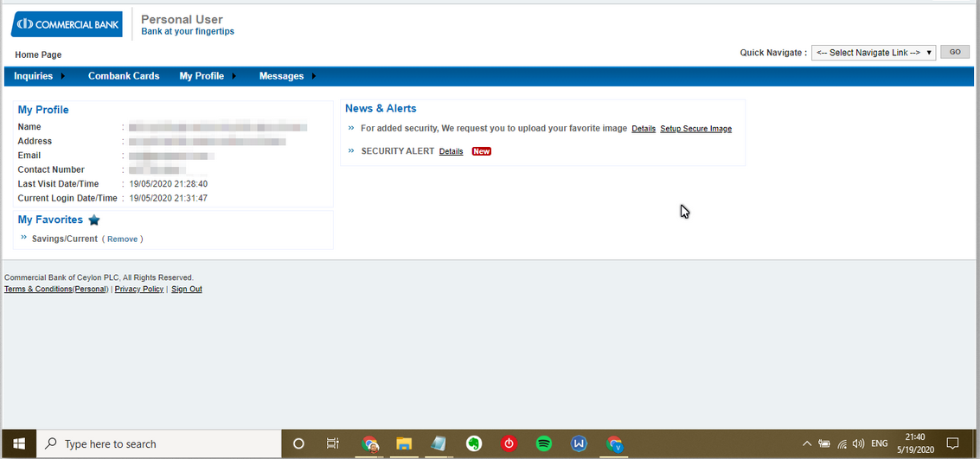Image resolution: width=980 pixels, height=459 pixels.
Task: Open Windows Start menu
Action: tap(19, 444)
